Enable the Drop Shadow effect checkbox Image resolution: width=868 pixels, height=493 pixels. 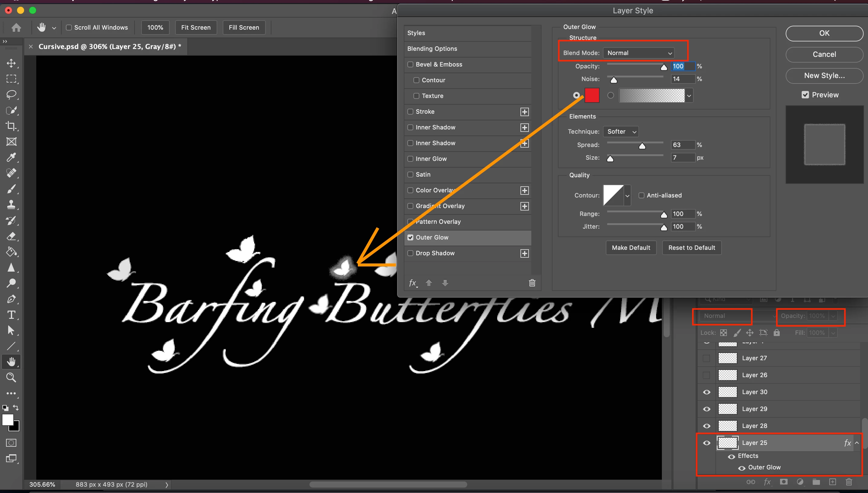(x=410, y=253)
